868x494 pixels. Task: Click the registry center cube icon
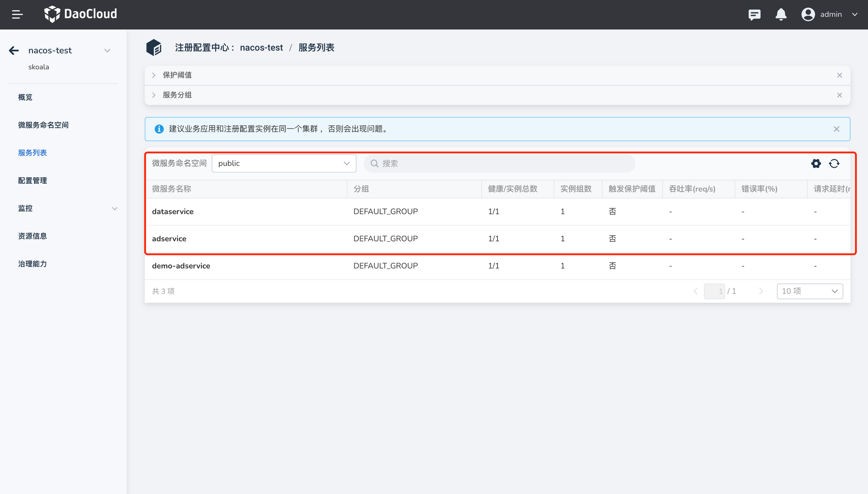[154, 48]
